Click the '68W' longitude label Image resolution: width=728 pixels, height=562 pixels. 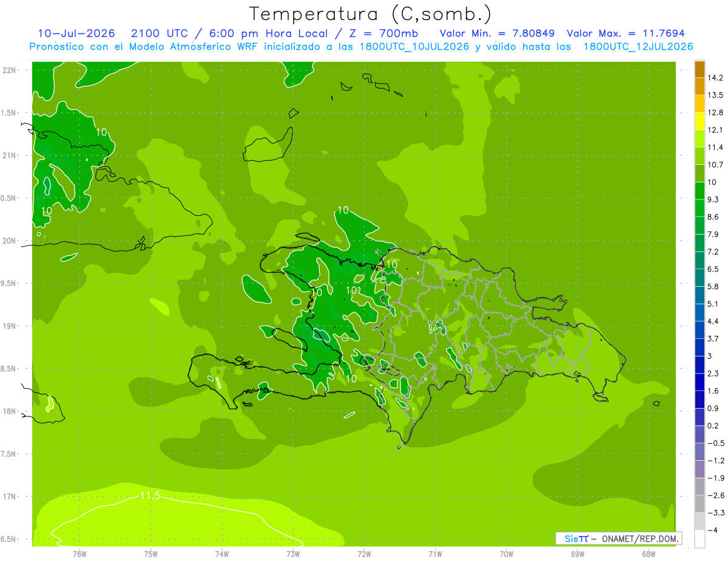(649, 554)
